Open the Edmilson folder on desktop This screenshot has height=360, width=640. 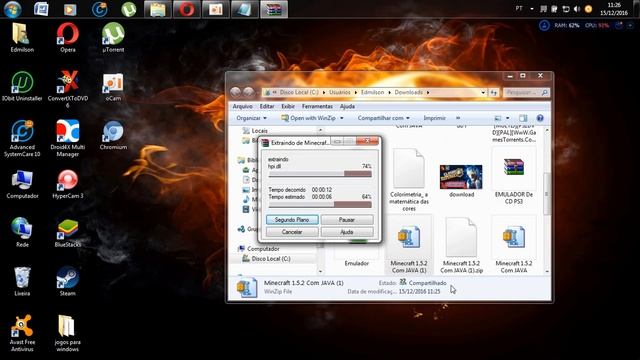click(x=22, y=38)
